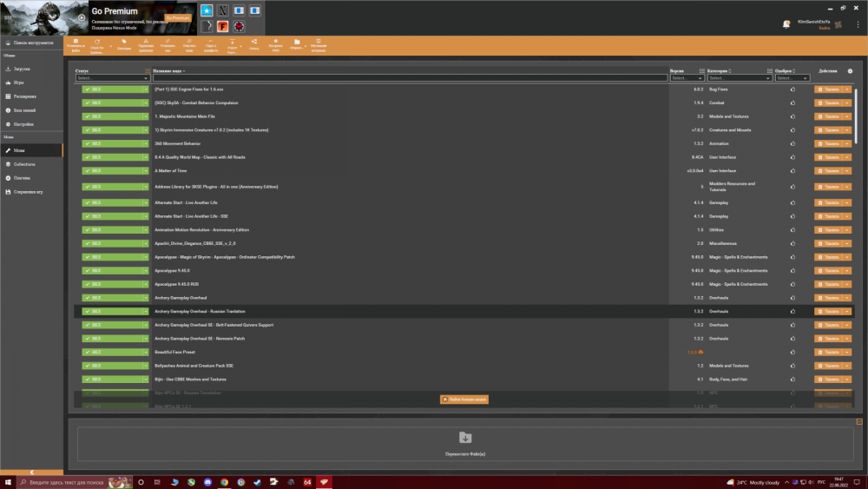Launch game via the play button on banner
Viewport: 868px width, 489px height.
point(82,17)
